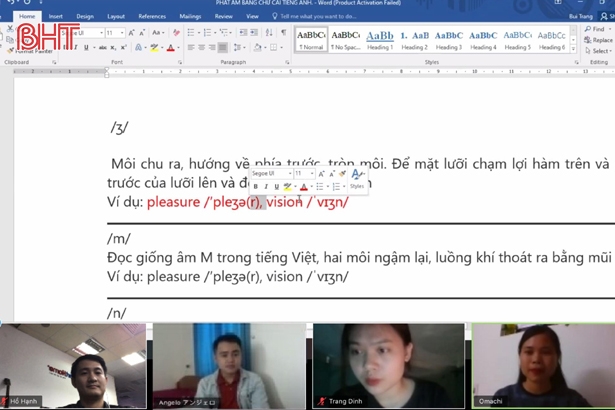Screen dimensions: 615x410
Task: Apply the No Spacing style
Action: 345,40
